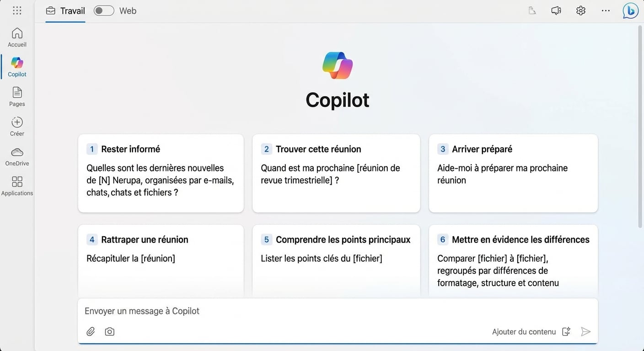Open Applications in the sidebar
The width and height of the screenshot is (644, 351).
pyautogui.click(x=17, y=186)
